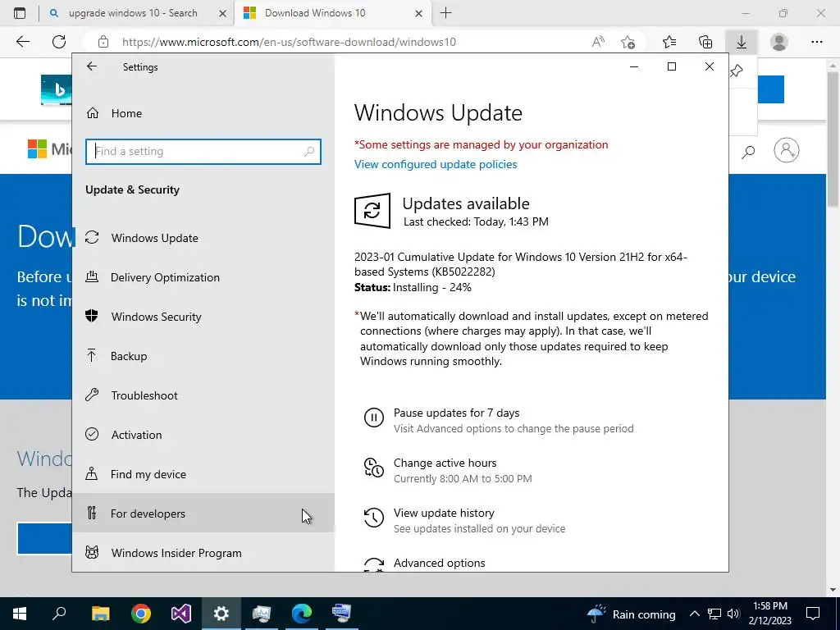Show hidden system tray icons
The width and height of the screenshot is (840, 630).
pyautogui.click(x=694, y=614)
